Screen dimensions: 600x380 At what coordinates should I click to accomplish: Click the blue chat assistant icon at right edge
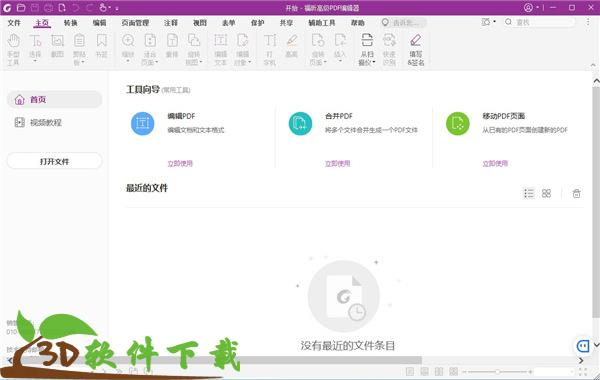[583, 346]
